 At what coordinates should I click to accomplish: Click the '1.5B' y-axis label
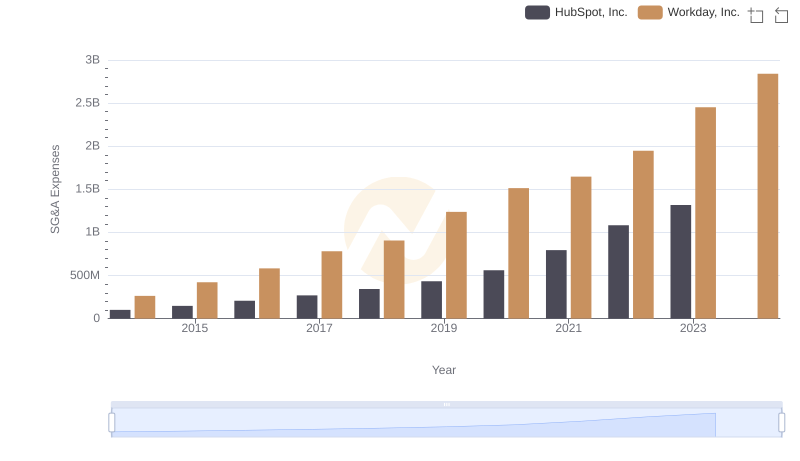click(88, 189)
